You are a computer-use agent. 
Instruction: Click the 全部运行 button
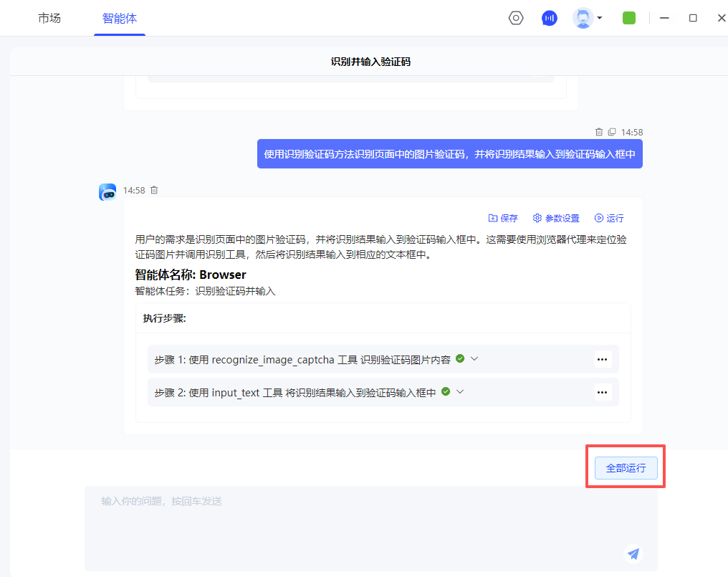[x=626, y=468]
